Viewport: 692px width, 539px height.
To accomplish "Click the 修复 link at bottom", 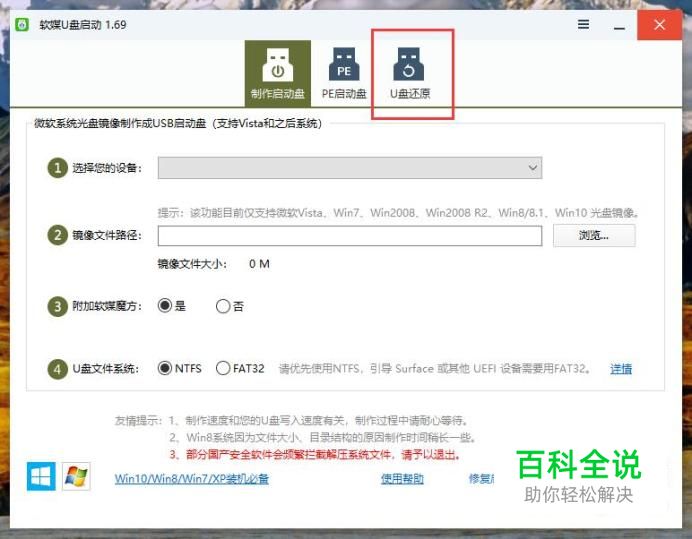I will coord(481,479).
